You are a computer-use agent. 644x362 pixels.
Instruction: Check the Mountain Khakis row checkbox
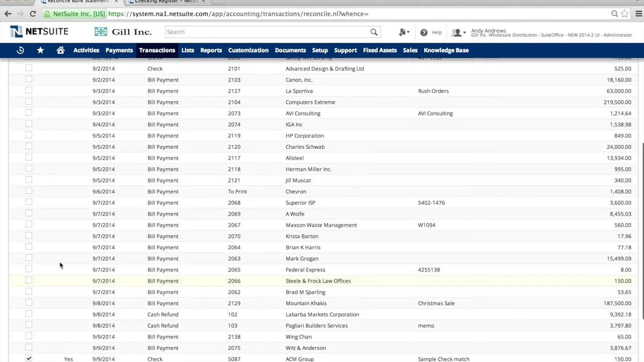click(29, 303)
